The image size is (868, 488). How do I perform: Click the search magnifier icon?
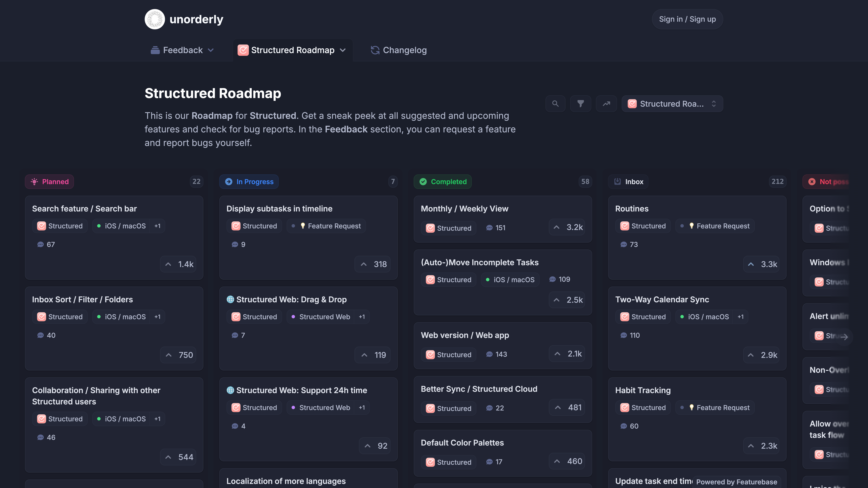pos(555,104)
